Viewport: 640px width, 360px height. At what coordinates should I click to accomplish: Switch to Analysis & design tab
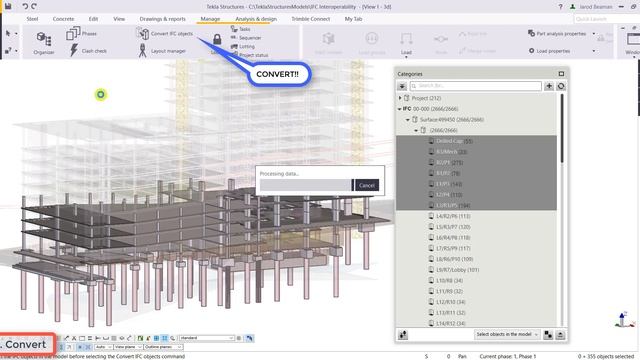tap(256, 19)
